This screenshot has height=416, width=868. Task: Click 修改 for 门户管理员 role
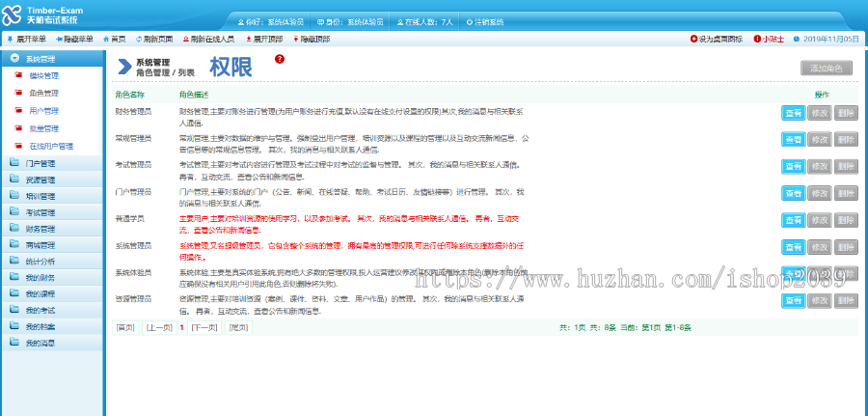819,193
